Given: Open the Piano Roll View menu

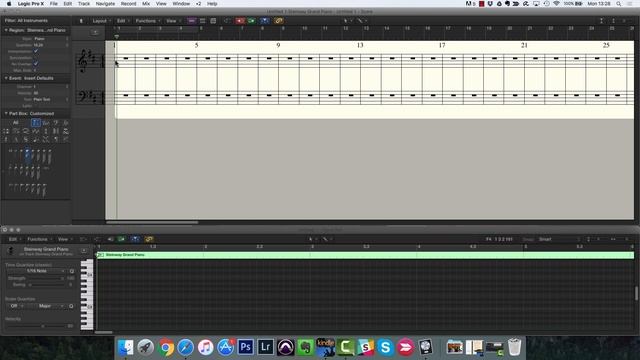Looking at the screenshot, I should coord(64,239).
